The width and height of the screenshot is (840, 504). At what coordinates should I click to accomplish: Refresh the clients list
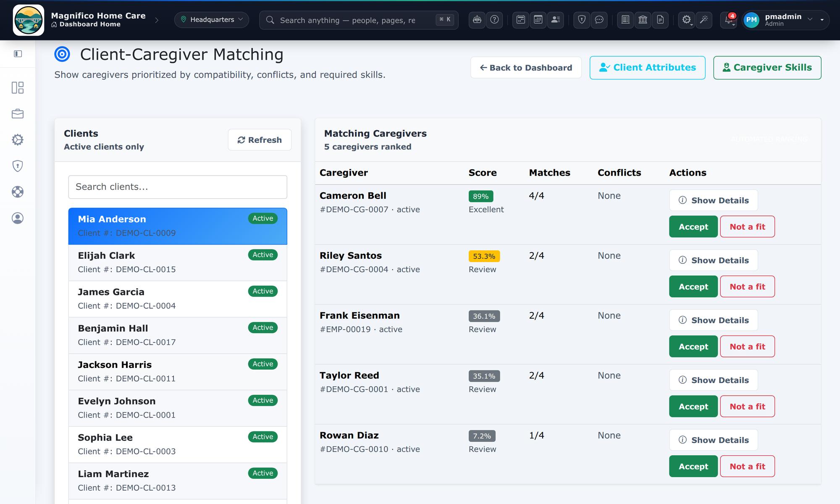[260, 140]
